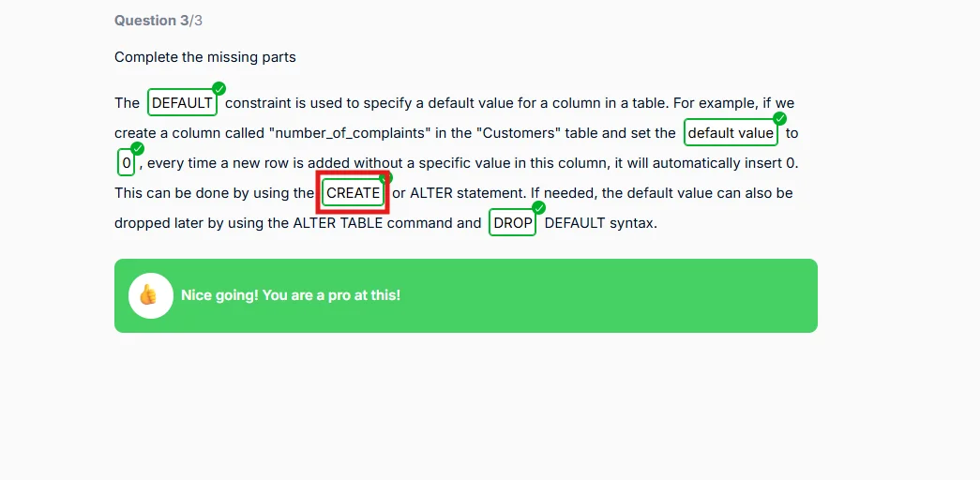
Task: Click the 'Nice going! You are a pro' message
Action: click(291, 295)
